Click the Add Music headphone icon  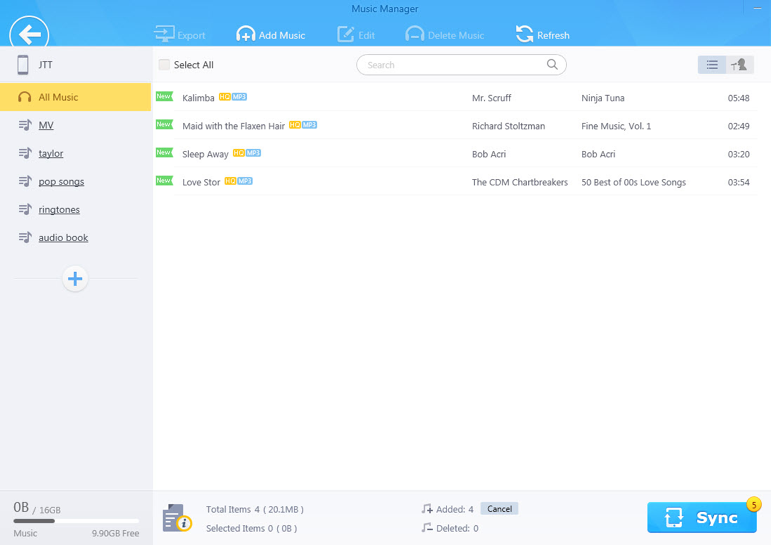245,34
